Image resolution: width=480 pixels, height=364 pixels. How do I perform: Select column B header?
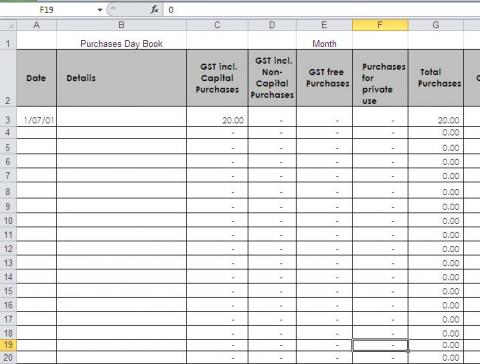pos(121,25)
